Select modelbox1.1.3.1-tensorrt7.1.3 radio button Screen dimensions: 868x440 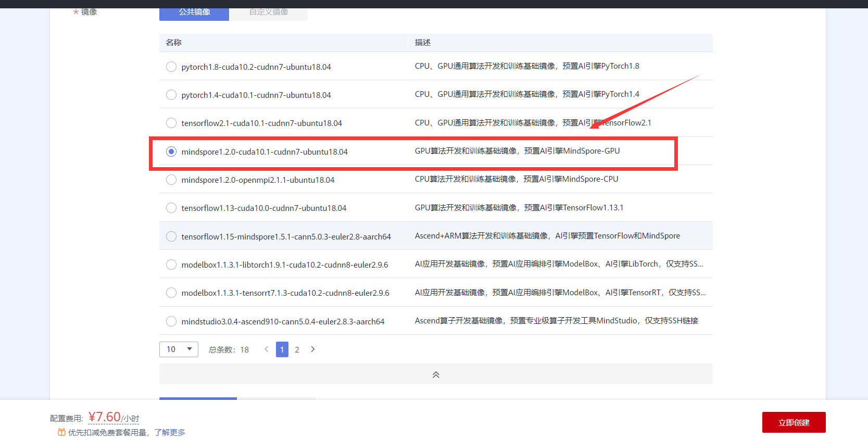click(x=171, y=293)
